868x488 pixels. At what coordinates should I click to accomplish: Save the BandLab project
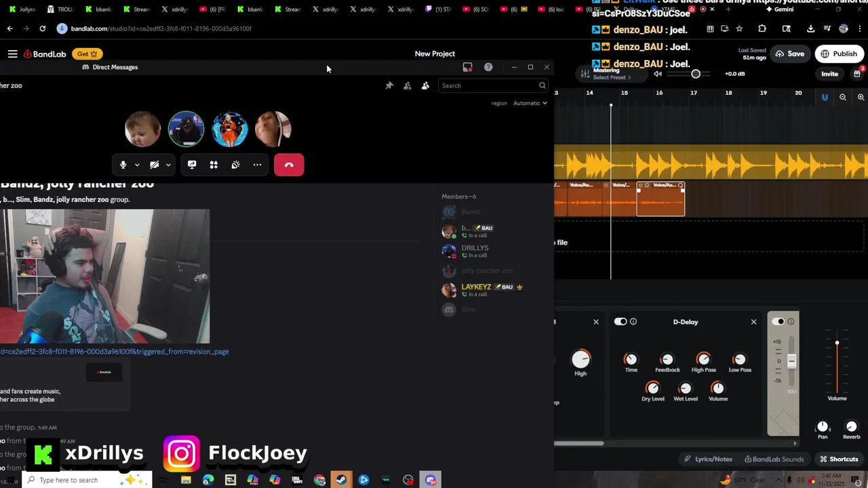tap(790, 54)
